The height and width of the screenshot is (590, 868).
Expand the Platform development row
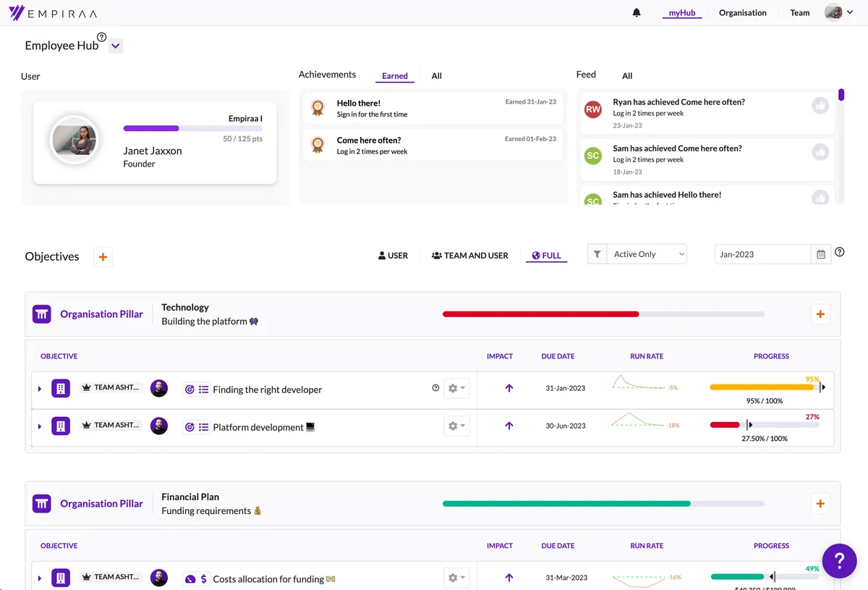(40, 426)
